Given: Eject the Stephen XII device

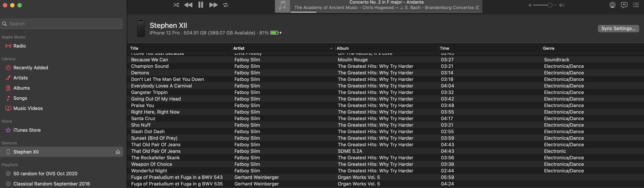Looking at the screenshot, I should pyautogui.click(x=118, y=152).
